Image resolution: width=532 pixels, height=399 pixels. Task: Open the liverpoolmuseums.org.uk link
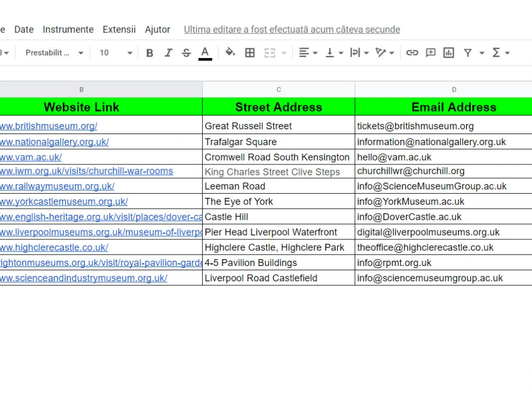point(101,232)
